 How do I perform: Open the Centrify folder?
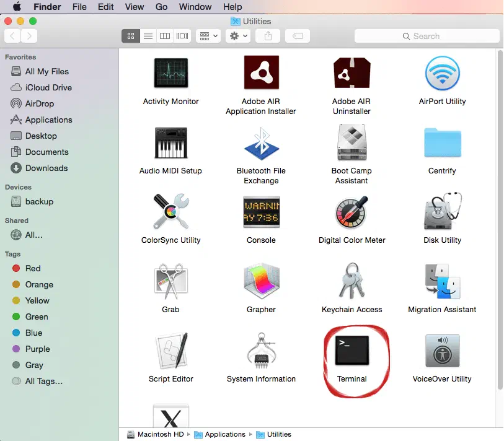[x=442, y=142]
